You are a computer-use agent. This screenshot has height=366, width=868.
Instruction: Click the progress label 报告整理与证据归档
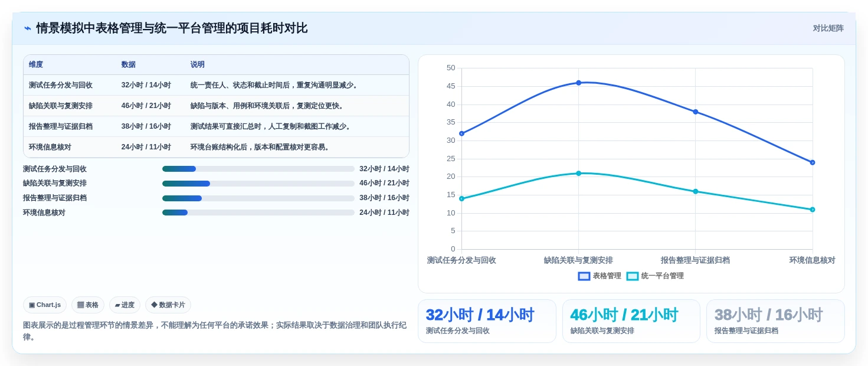point(55,198)
